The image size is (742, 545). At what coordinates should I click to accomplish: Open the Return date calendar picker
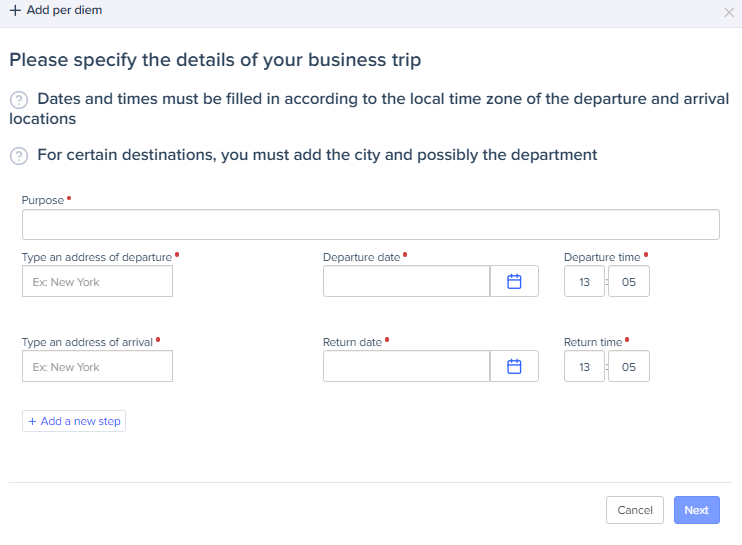tap(514, 367)
